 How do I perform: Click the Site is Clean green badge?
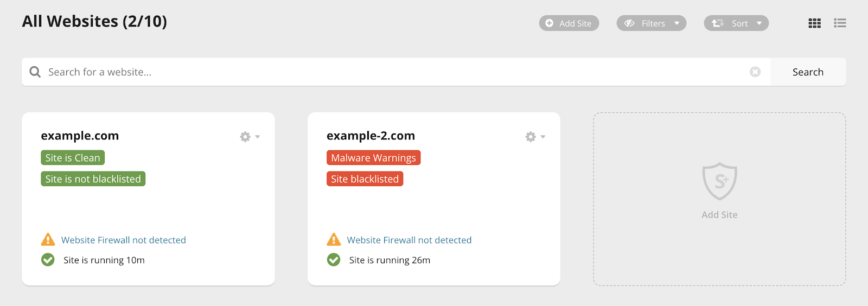[73, 158]
